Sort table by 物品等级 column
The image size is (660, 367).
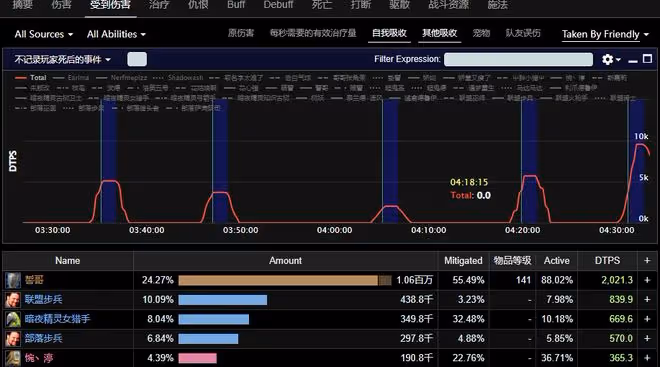click(x=512, y=261)
